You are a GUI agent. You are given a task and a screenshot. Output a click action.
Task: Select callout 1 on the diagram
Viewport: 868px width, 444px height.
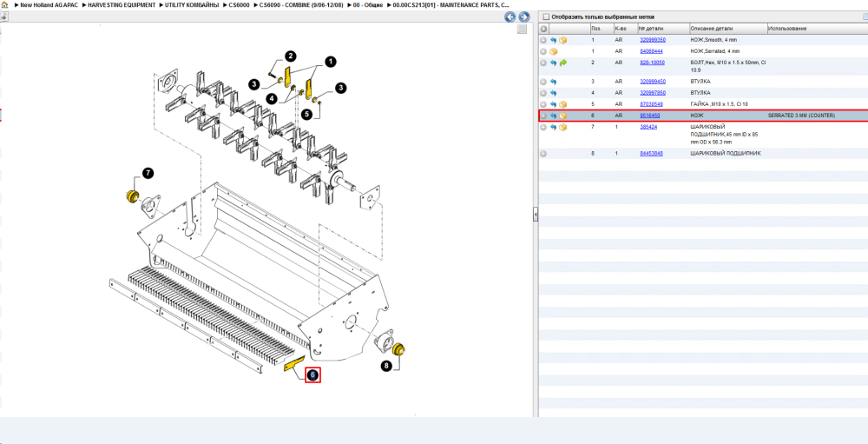tap(331, 62)
